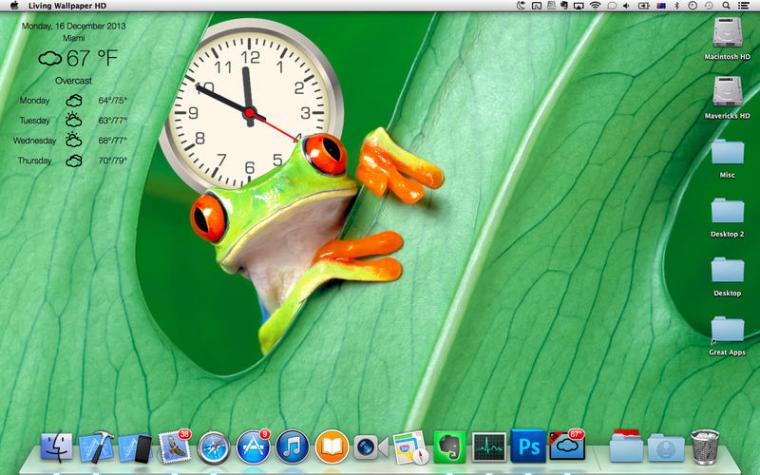Open Spotlight search in menu bar

click(x=726, y=5)
